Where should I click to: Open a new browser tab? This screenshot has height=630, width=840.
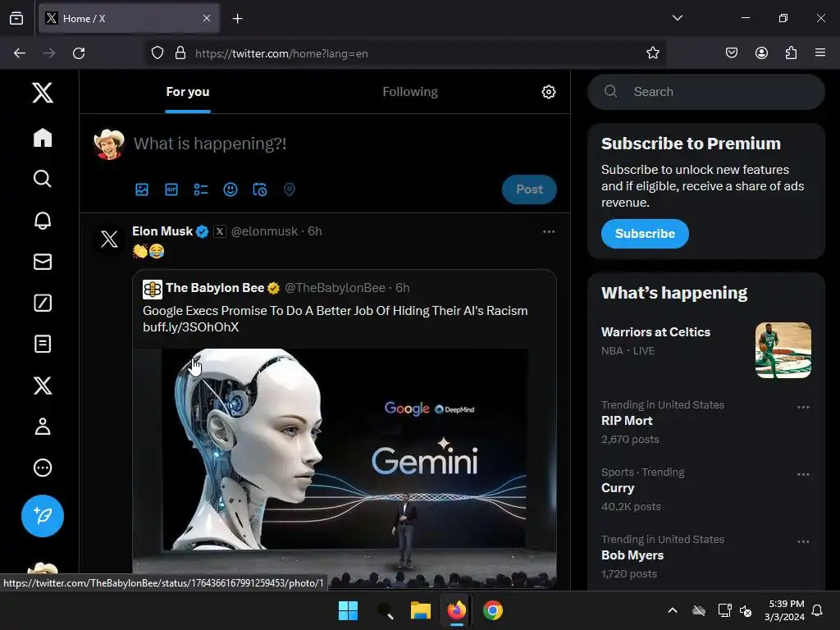click(237, 19)
